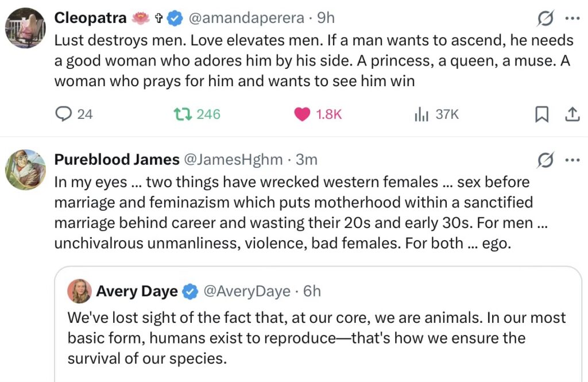This screenshot has width=588, height=382.
Task: Expand more options on Pureblood James tweet
Action: pyautogui.click(x=572, y=160)
